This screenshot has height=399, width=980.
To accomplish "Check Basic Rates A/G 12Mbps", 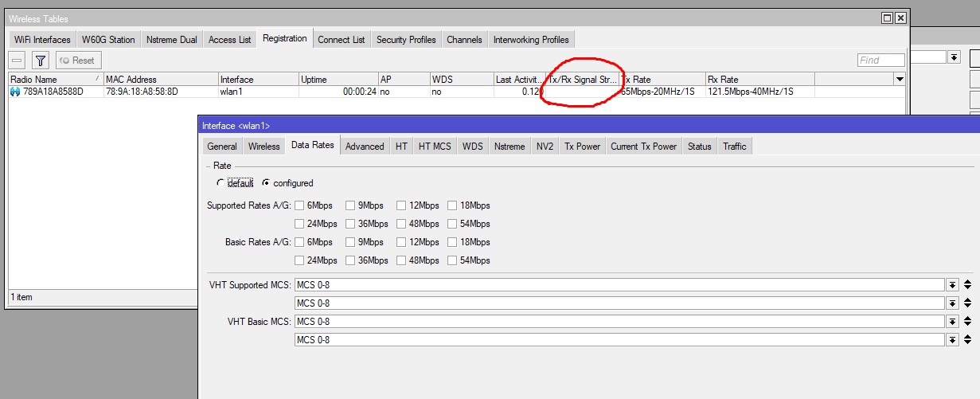I will [401, 242].
